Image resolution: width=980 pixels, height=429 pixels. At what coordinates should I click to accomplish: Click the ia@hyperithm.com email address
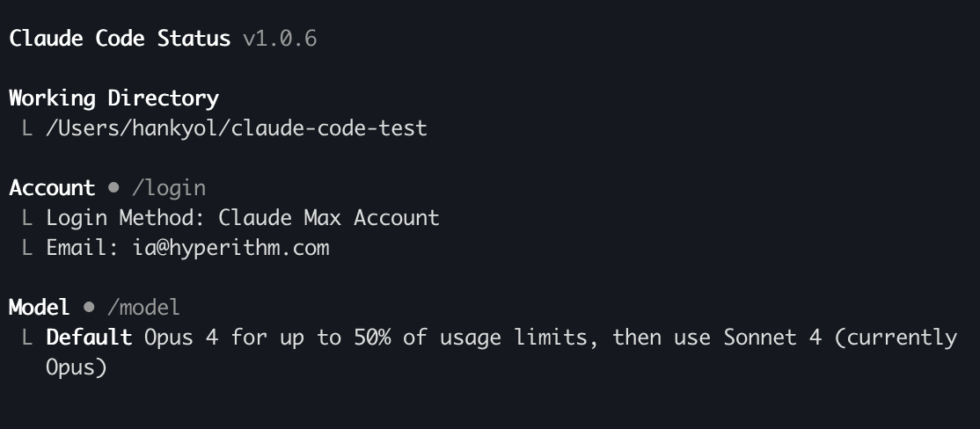231,248
